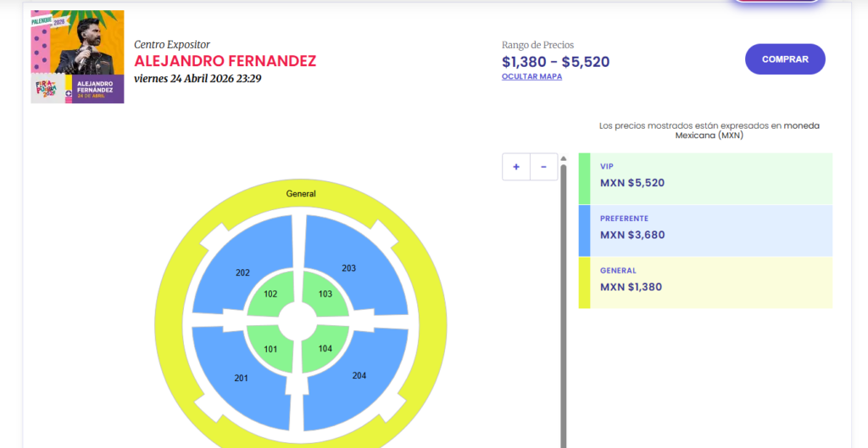Zoom out the seat map with minus
868x448 pixels.
coord(543,167)
